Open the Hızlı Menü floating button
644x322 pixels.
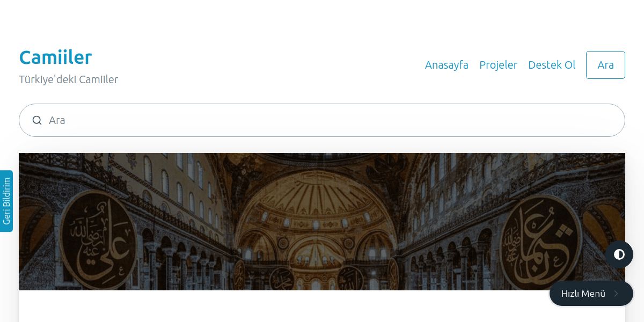591,294
